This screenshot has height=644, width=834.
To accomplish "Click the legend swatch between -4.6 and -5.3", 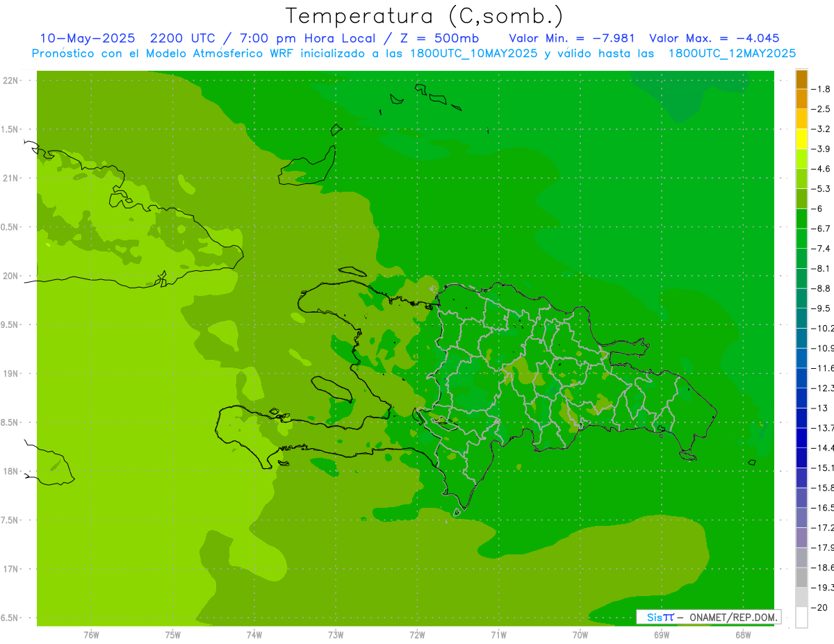I will (x=801, y=179).
